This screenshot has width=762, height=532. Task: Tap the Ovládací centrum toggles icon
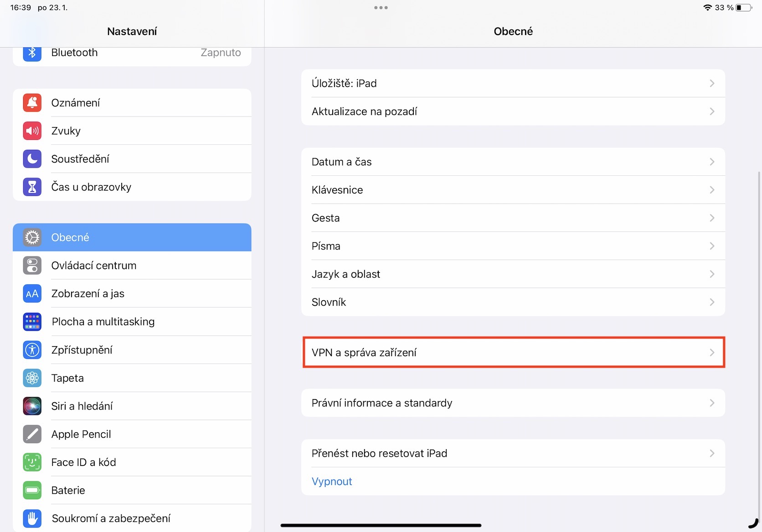pos(32,266)
